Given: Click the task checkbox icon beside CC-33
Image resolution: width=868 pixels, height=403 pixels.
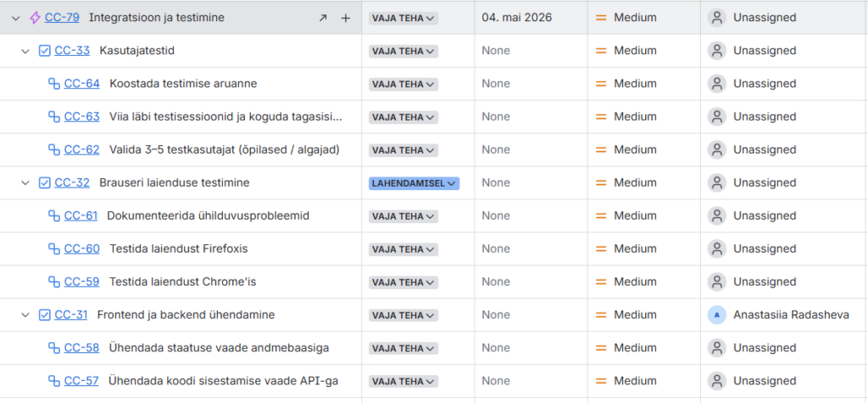Looking at the screenshot, I should (45, 51).
